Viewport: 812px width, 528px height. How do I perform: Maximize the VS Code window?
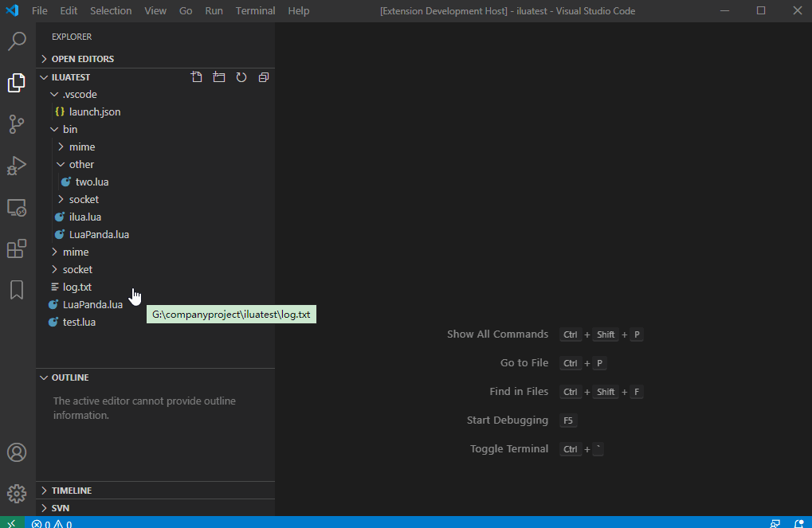pos(761,11)
